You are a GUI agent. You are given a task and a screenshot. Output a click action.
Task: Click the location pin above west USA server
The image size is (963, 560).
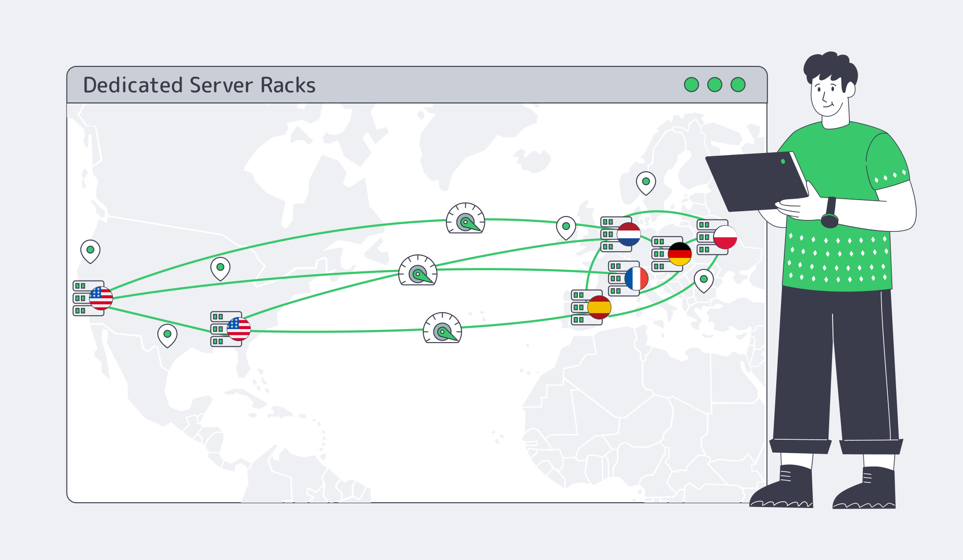[90, 252]
